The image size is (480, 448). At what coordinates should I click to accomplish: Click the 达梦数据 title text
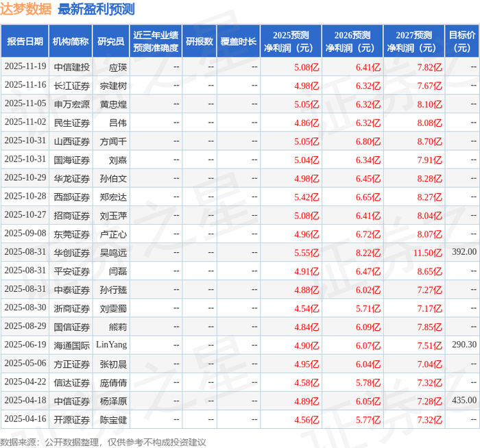[x=26, y=9]
